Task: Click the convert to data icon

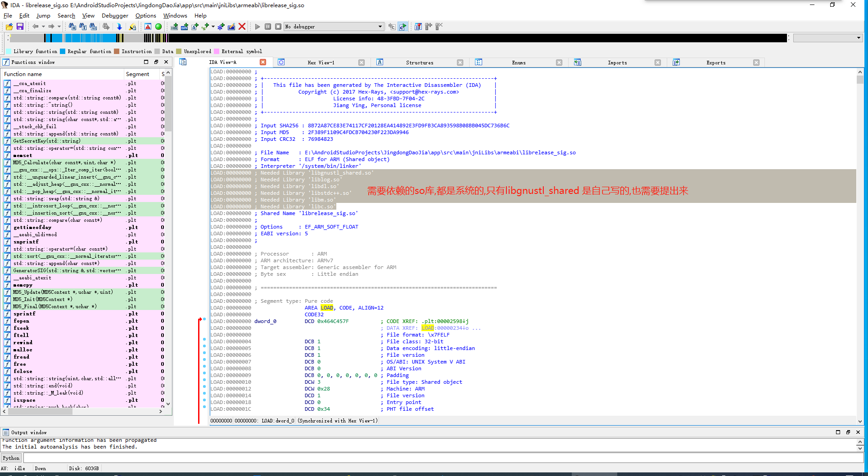Action: (185, 27)
